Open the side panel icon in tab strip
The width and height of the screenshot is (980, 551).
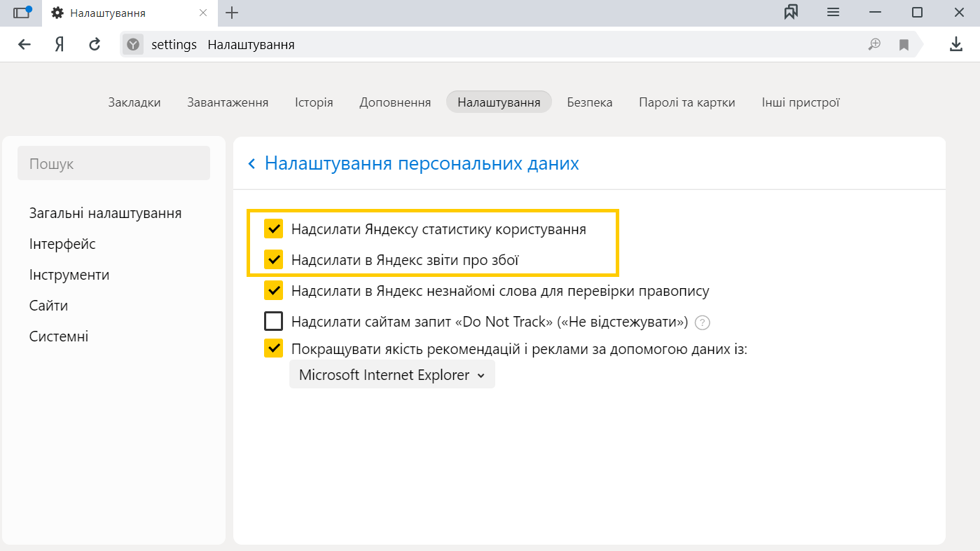pyautogui.click(x=22, y=13)
